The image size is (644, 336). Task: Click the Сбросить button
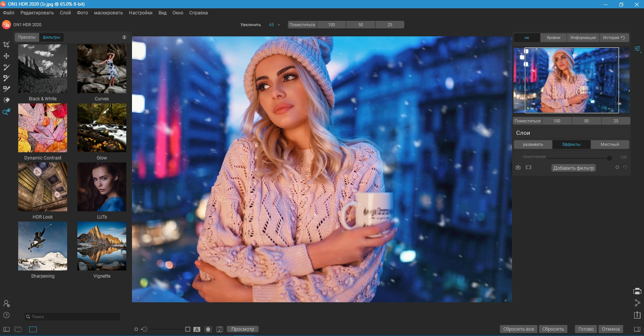pos(553,329)
